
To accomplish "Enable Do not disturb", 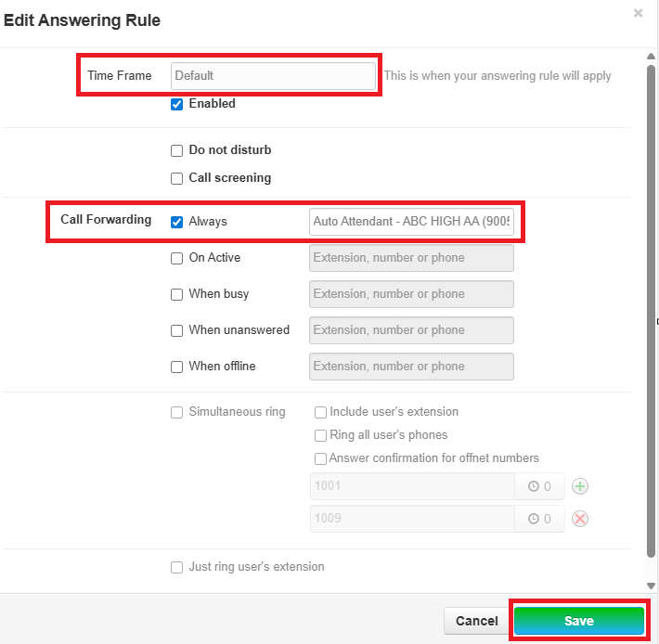I will [x=177, y=150].
